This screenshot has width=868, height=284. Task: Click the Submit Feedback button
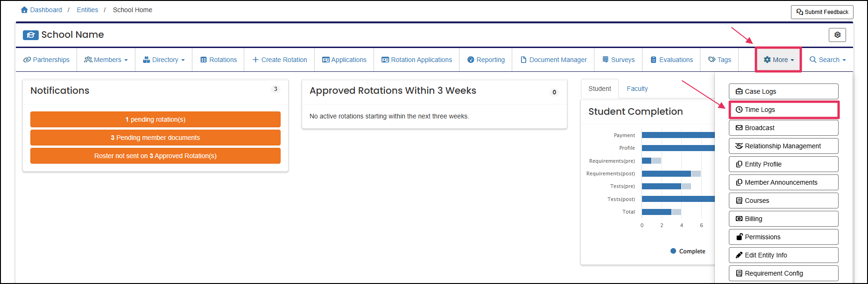pyautogui.click(x=822, y=12)
